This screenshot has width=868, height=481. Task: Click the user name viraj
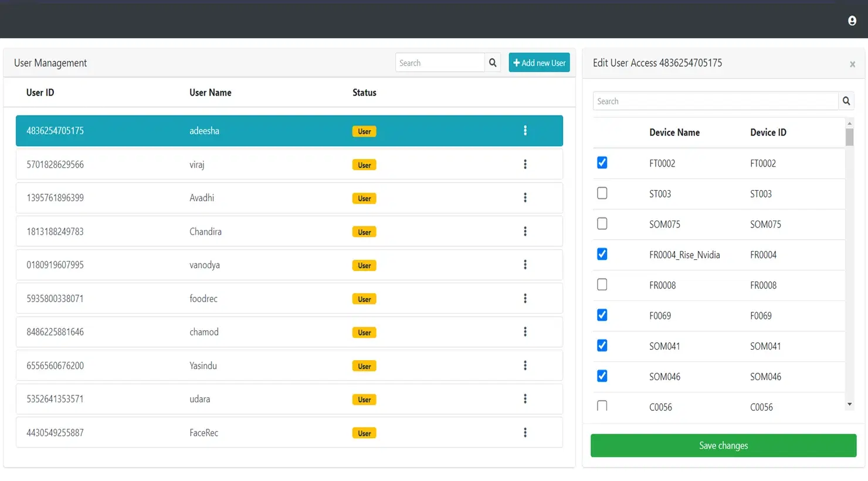pyautogui.click(x=197, y=164)
